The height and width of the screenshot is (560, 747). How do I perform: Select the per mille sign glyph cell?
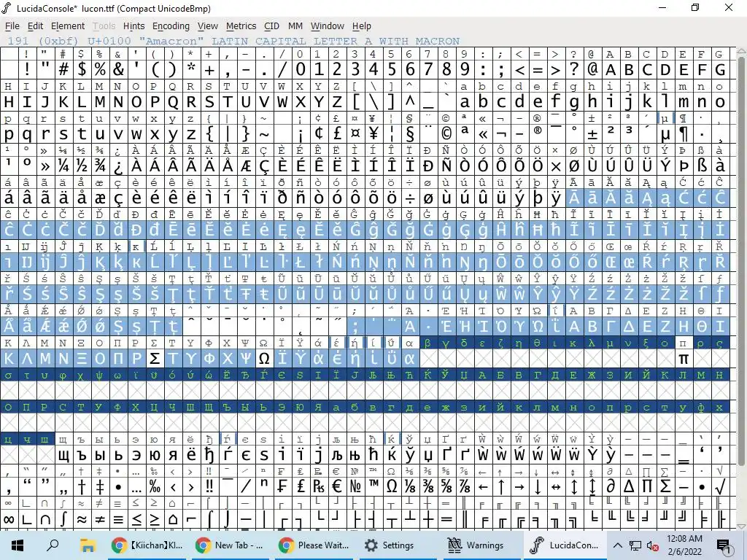coord(155,486)
